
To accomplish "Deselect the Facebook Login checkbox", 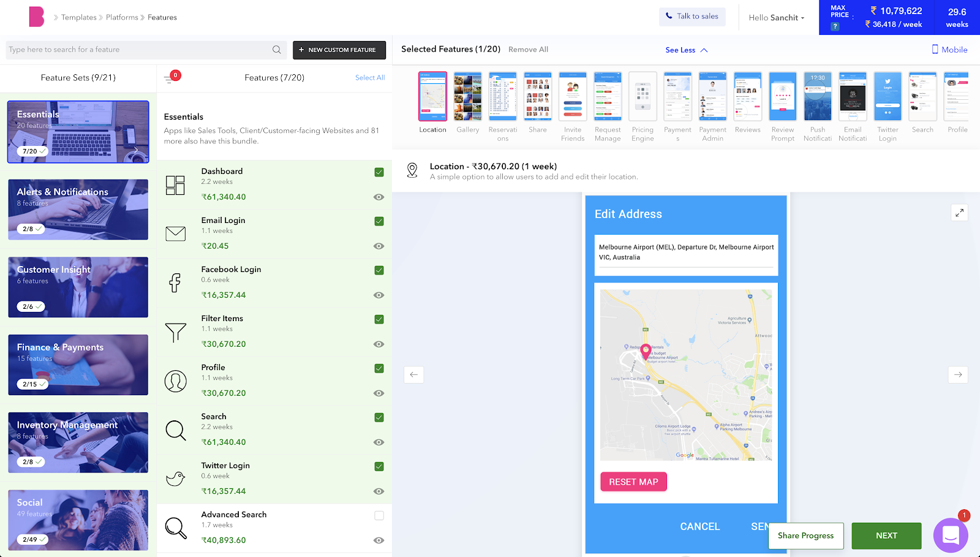I will coord(379,270).
